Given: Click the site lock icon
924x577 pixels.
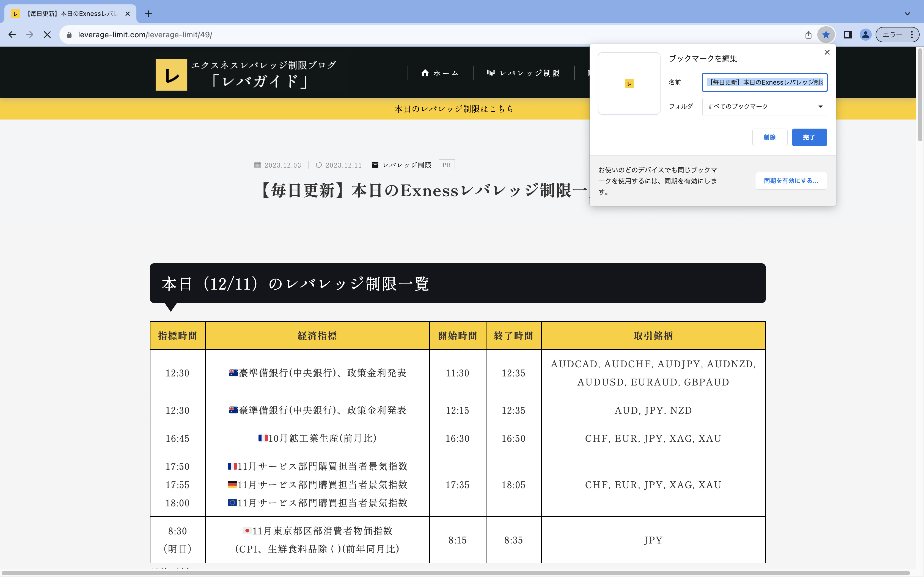Looking at the screenshot, I should (69, 35).
